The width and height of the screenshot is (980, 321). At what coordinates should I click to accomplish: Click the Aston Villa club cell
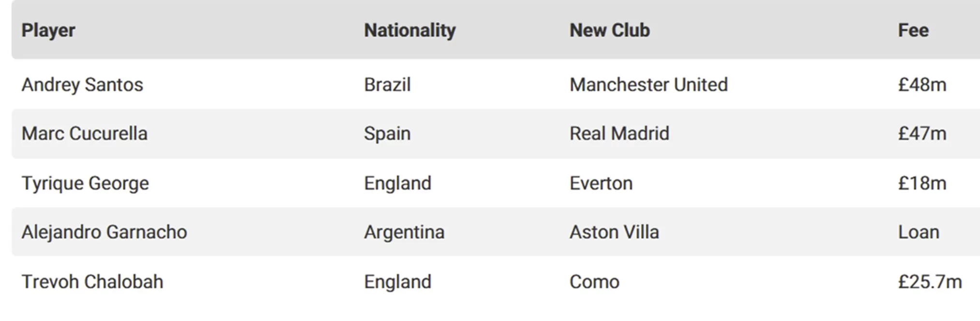614,232
